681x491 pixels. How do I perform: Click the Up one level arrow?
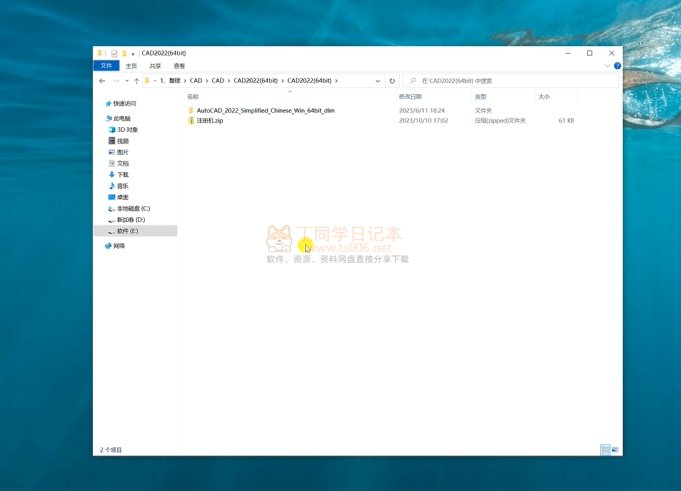tap(136, 81)
